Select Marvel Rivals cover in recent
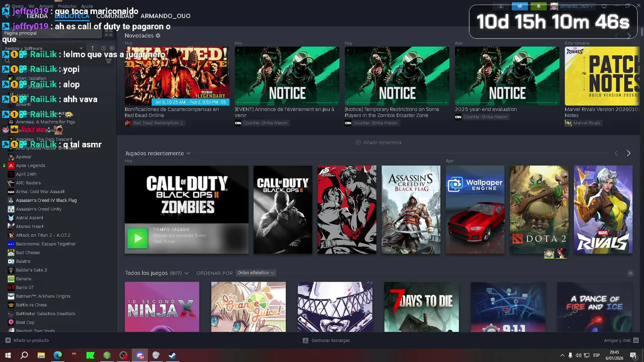 (x=603, y=210)
